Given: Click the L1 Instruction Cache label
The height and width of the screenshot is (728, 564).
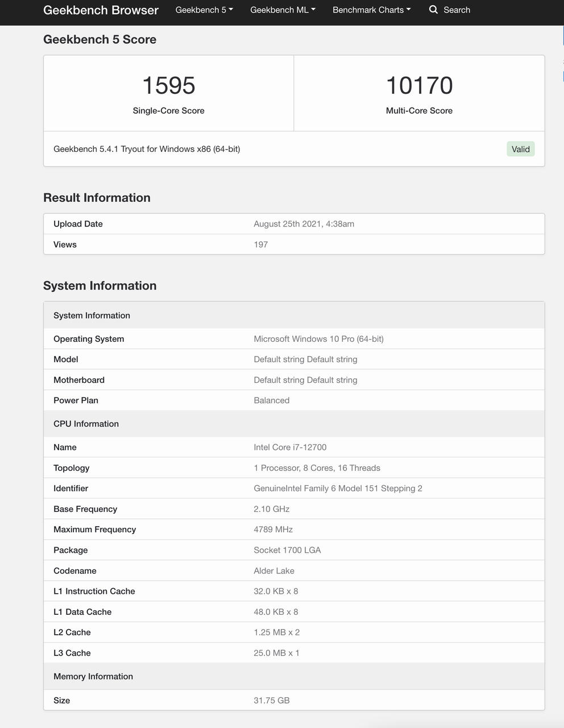Looking at the screenshot, I should coord(94,591).
